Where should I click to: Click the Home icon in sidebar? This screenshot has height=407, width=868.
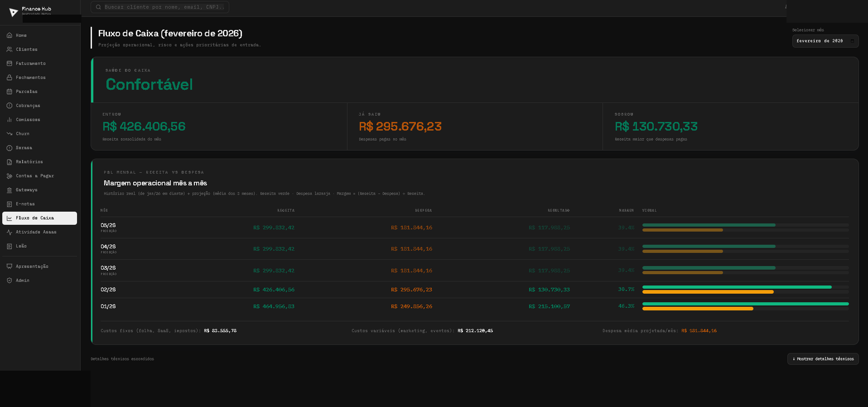pos(9,35)
